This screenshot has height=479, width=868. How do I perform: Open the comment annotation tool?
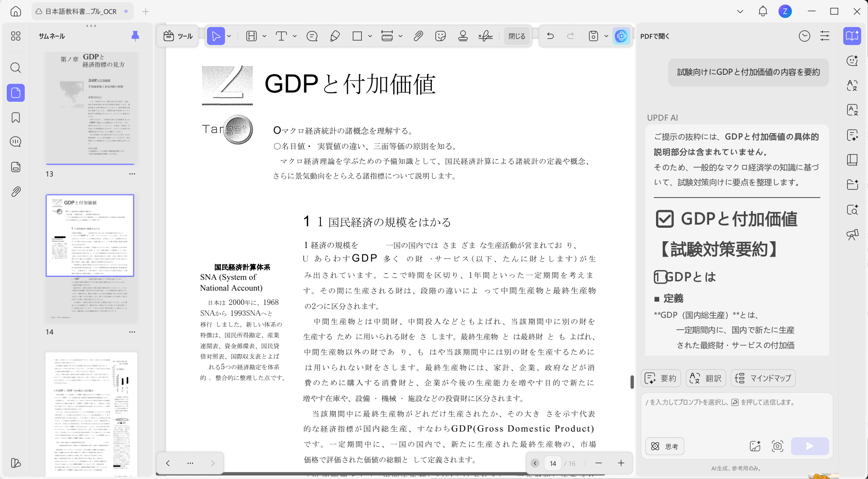[x=312, y=36]
